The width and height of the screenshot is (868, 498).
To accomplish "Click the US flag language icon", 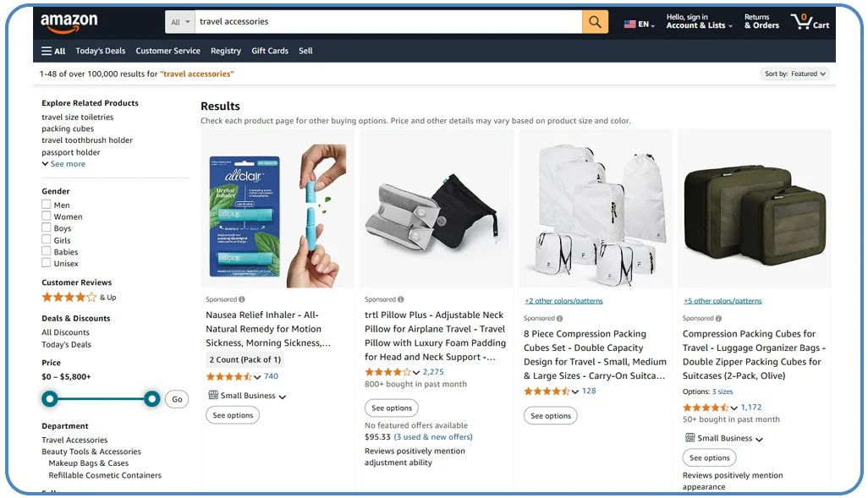I will click(x=630, y=25).
